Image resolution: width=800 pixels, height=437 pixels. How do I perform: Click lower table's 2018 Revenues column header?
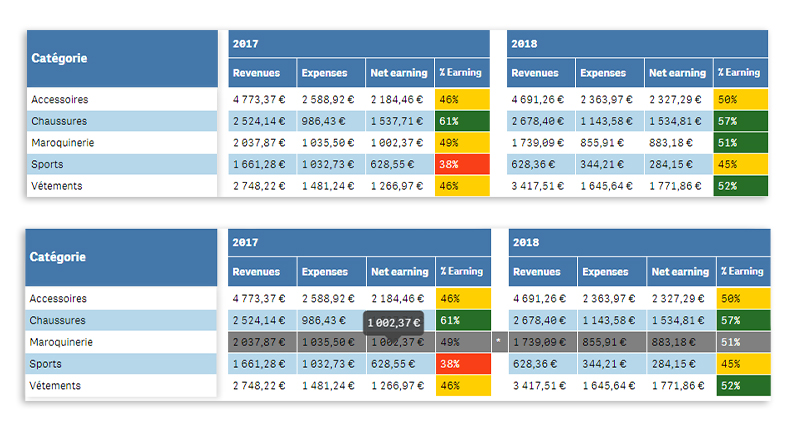click(543, 272)
